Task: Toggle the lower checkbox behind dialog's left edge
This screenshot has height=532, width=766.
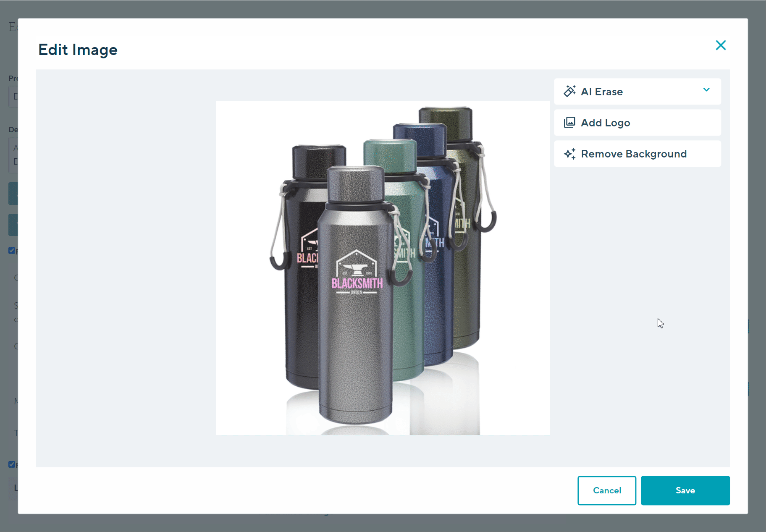Action: point(12,464)
